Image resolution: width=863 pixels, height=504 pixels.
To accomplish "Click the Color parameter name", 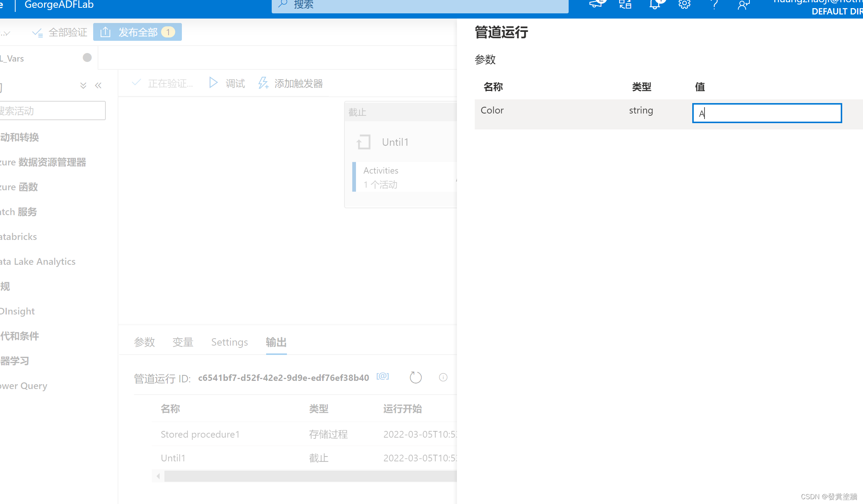I will click(x=492, y=110).
